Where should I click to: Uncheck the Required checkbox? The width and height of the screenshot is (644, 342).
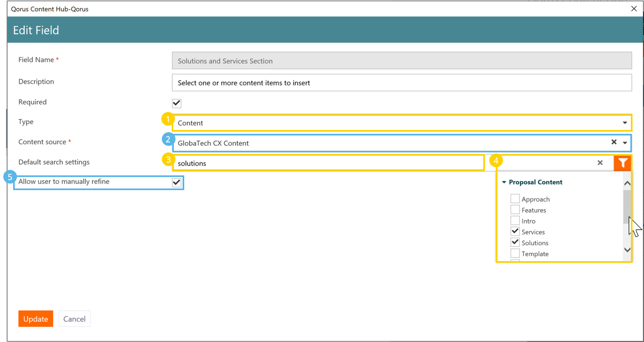coord(177,103)
